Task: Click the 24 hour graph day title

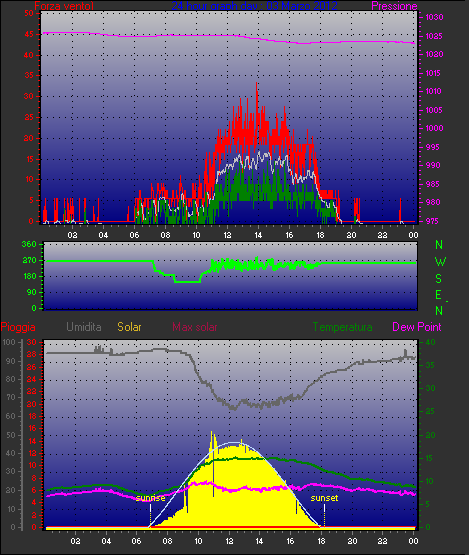Action: pyautogui.click(x=254, y=6)
